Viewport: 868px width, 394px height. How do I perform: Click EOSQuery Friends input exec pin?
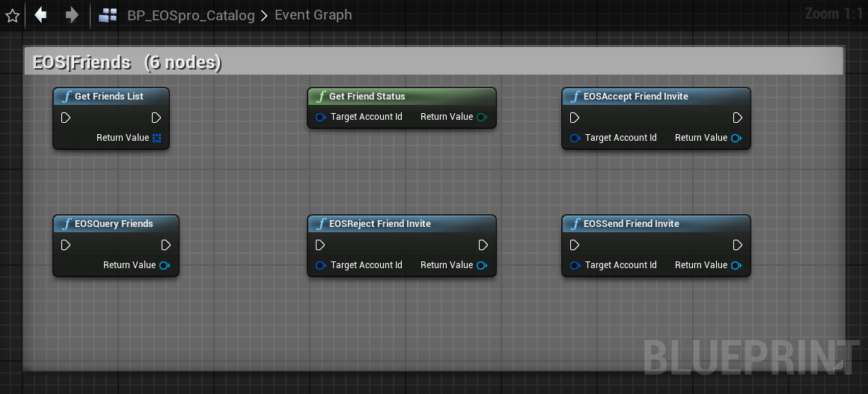click(x=66, y=245)
